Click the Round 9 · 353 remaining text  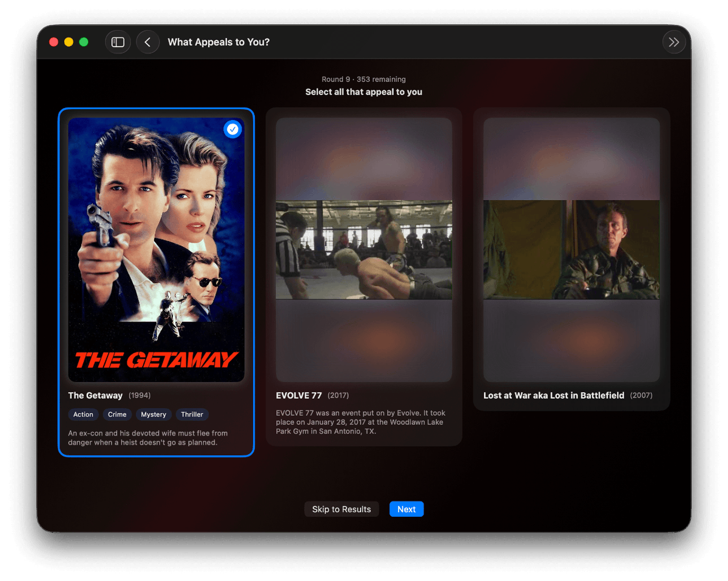coord(364,79)
